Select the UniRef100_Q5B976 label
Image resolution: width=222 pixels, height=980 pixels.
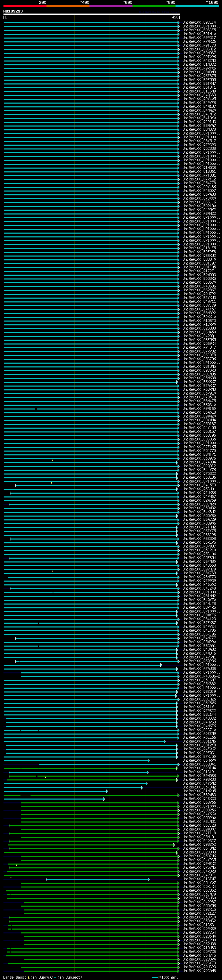tap(199, 459)
